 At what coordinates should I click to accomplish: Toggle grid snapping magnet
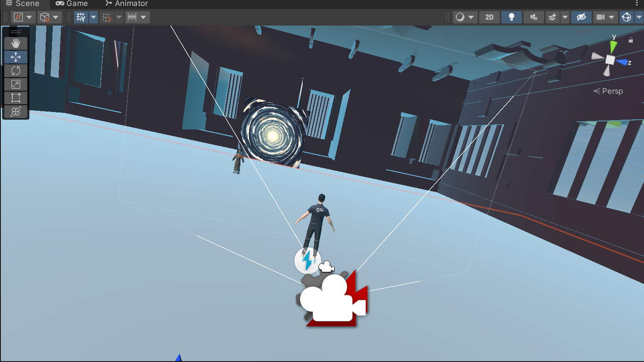(x=107, y=17)
